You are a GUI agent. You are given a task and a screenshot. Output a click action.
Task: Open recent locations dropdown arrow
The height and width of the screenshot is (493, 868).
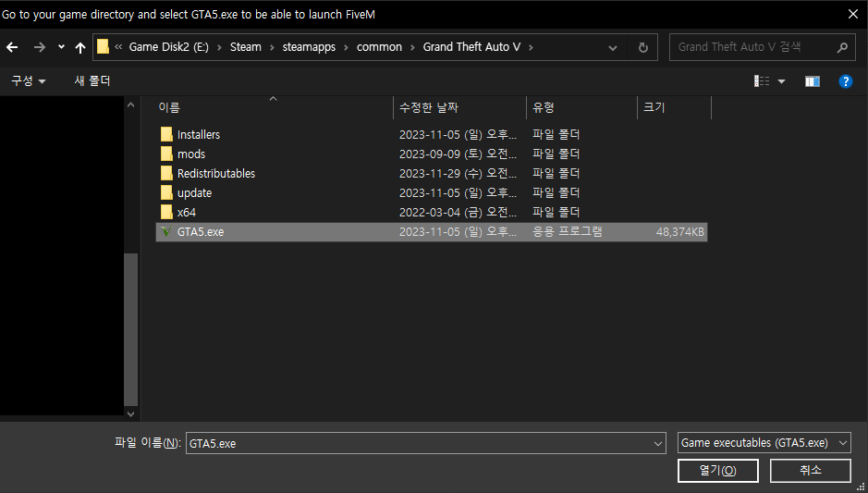coord(61,47)
